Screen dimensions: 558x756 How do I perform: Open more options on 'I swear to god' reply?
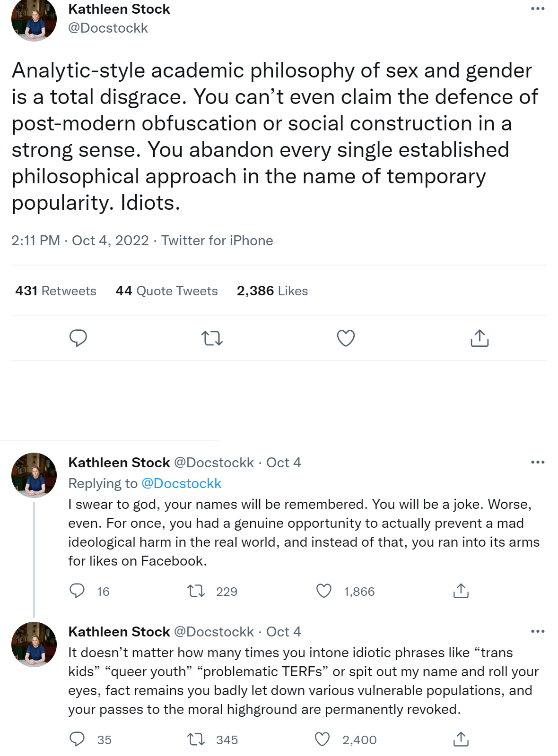click(538, 462)
